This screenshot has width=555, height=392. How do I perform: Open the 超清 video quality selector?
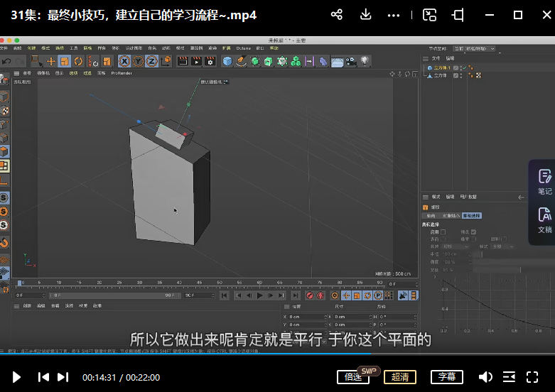click(x=400, y=377)
